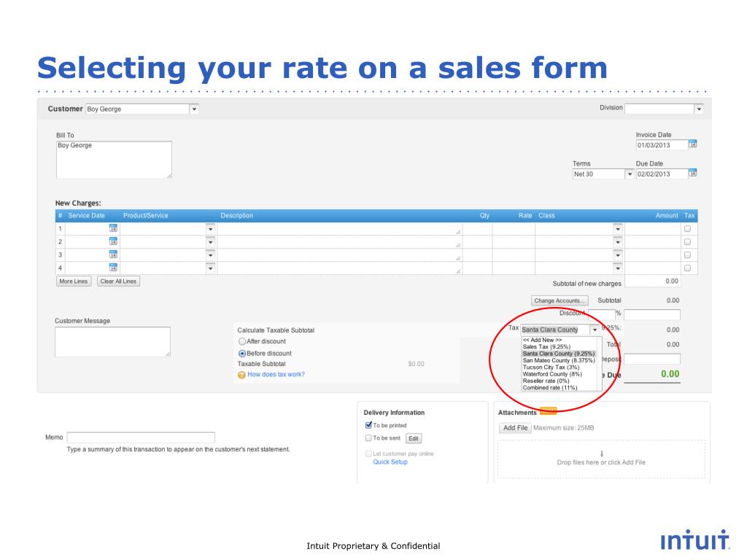Click the Customer Message text area

pos(112,342)
